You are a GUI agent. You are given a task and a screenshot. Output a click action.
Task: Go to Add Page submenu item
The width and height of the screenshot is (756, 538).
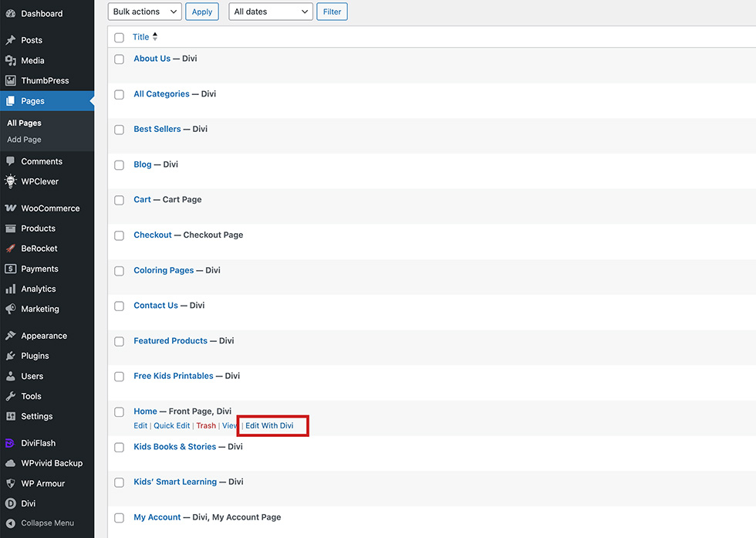[x=24, y=140]
